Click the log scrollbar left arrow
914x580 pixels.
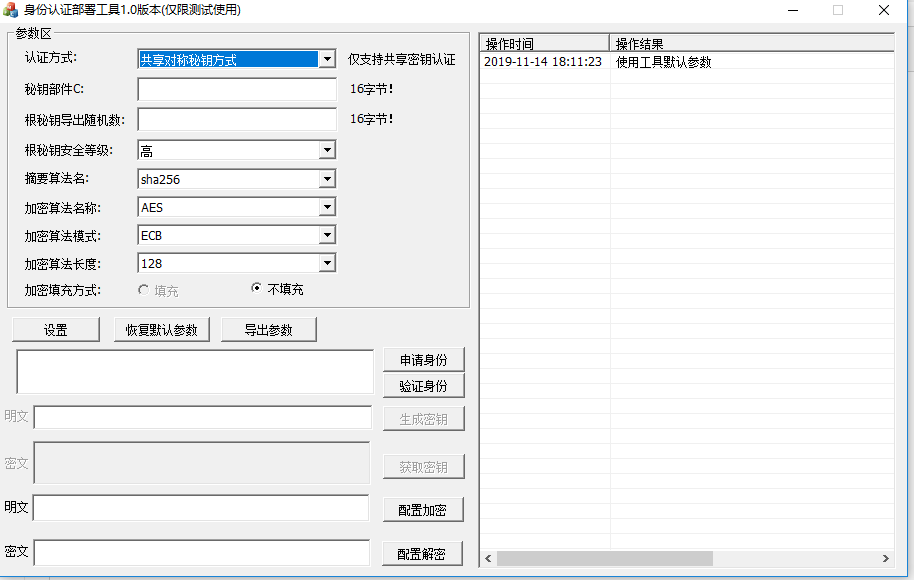488,558
